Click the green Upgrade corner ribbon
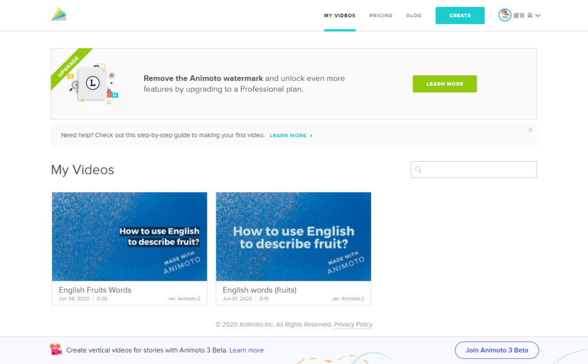Screen dimensions: 588x364 (68, 66)
